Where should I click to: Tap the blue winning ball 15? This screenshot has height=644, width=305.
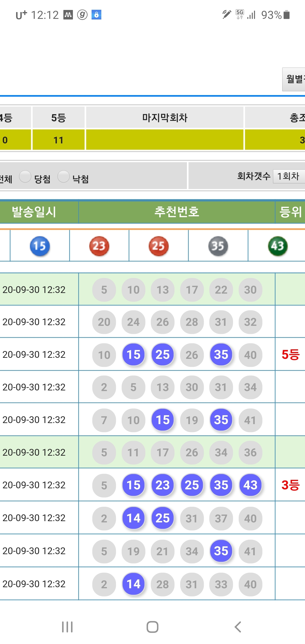coord(40,246)
